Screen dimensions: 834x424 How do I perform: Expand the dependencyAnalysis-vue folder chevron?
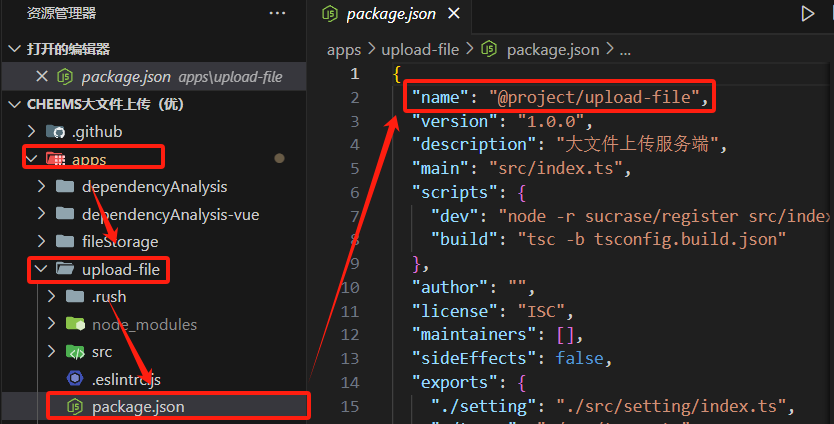pyautogui.click(x=41, y=214)
